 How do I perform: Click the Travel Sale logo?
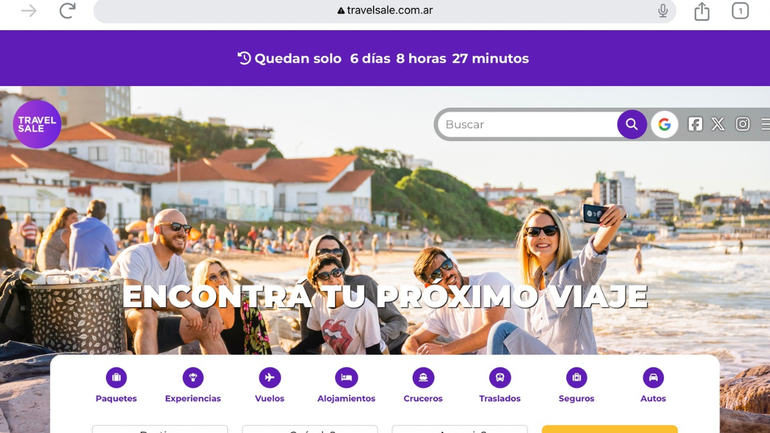37,124
